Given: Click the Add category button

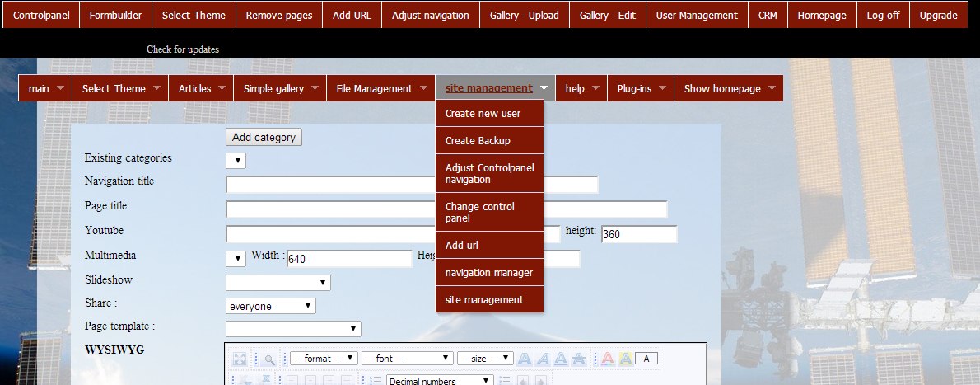Looking at the screenshot, I should click(x=264, y=137).
